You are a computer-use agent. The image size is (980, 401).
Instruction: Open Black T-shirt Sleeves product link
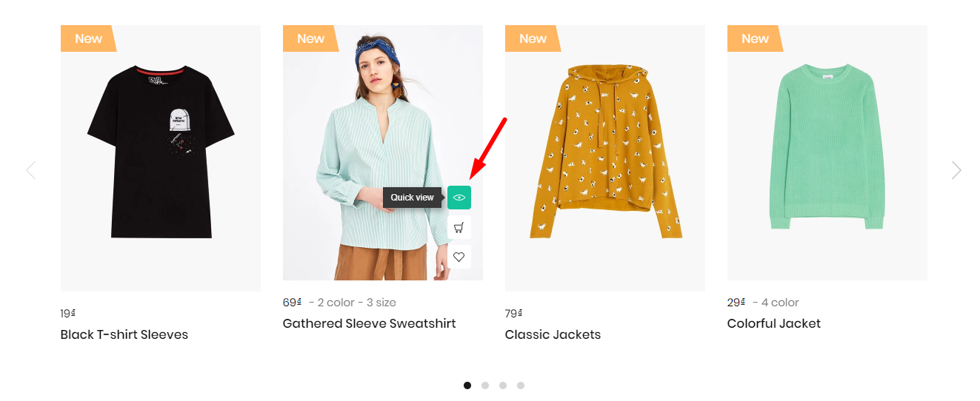pos(124,334)
